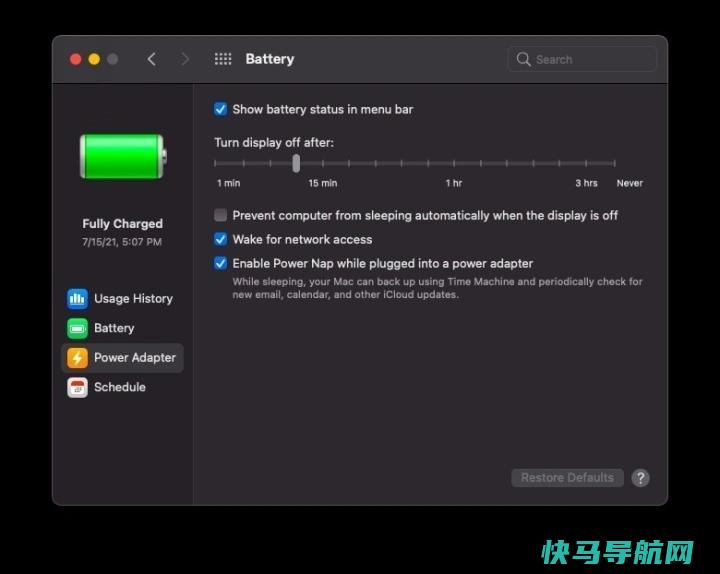
Task: Click the display-off slider thumb
Action: [296, 163]
